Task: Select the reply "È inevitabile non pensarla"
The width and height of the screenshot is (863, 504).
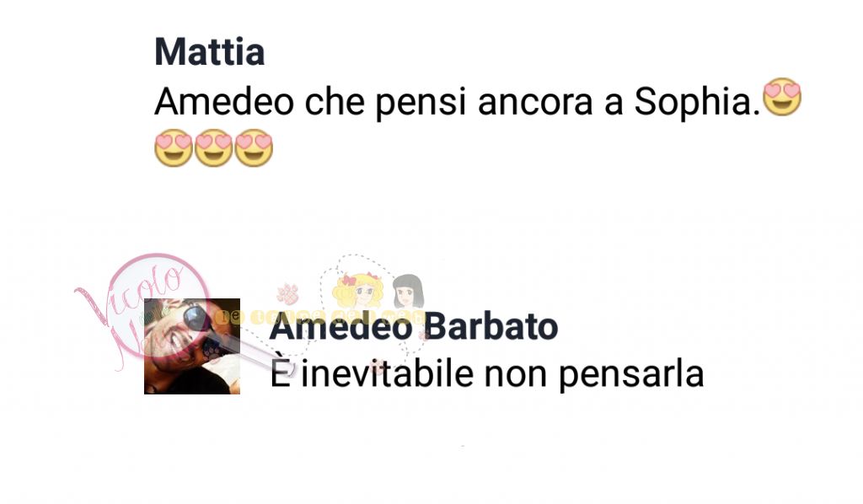Action: tap(487, 374)
